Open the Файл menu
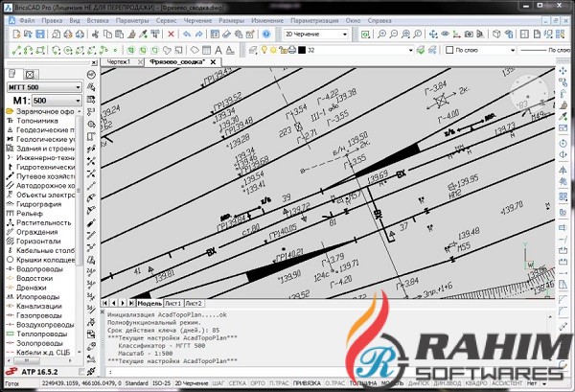The height and width of the screenshot is (392, 575). click(x=27, y=20)
